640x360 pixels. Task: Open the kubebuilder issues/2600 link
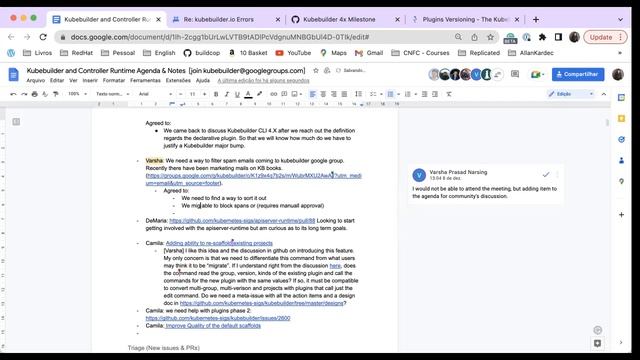218,318
